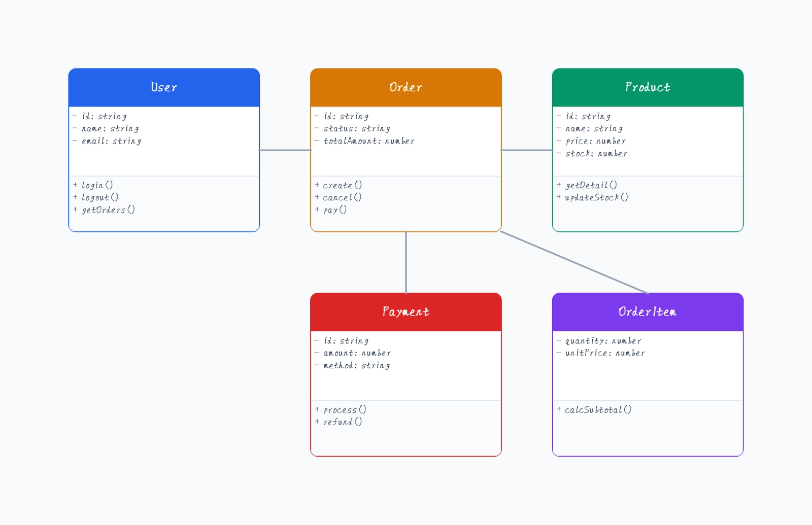812x525 pixels.
Task: Select the Payment class header
Action: (x=406, y=312)
